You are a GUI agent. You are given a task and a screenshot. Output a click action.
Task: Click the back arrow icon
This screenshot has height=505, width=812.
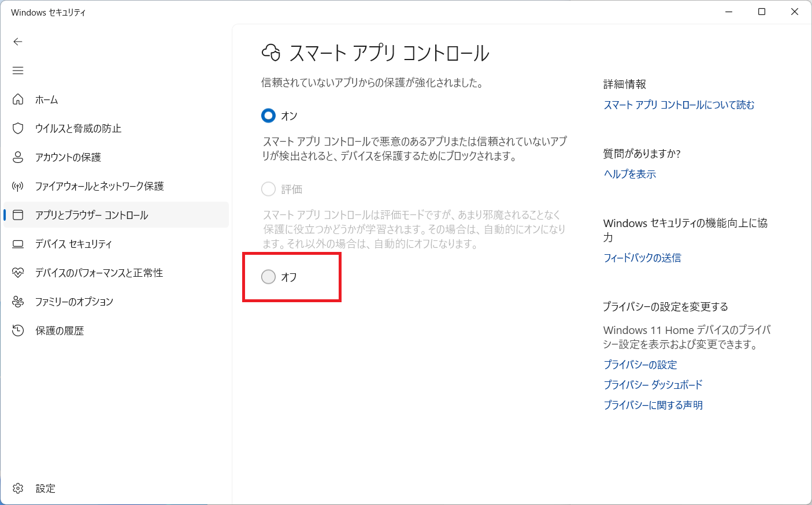[18, 42]
